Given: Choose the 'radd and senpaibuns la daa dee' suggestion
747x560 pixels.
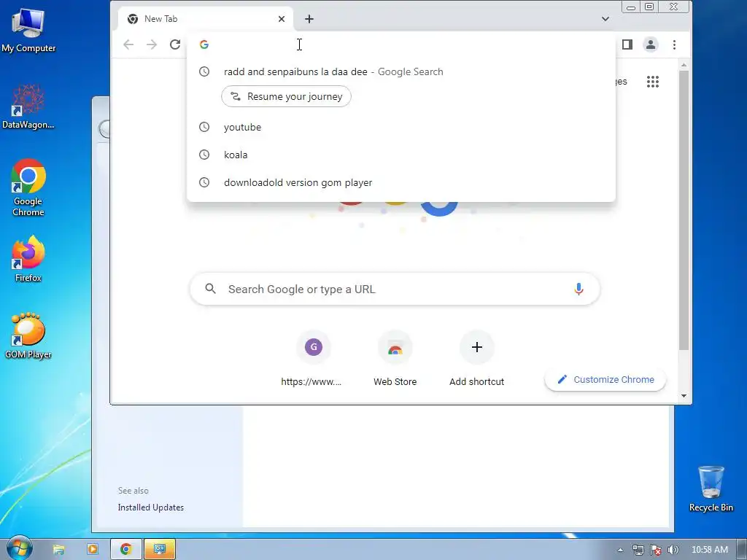Looking at the screenshot, I should click(401, 71).
